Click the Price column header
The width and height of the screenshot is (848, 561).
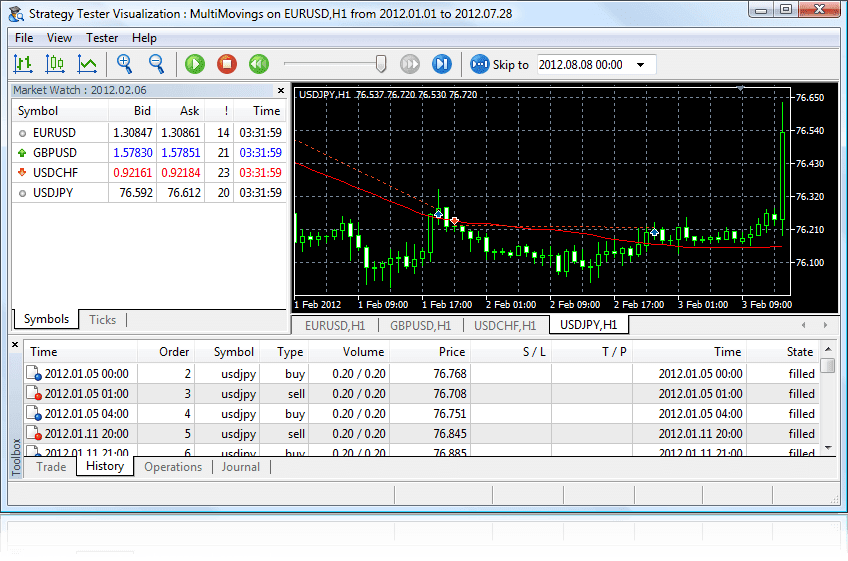pos(430,352)
